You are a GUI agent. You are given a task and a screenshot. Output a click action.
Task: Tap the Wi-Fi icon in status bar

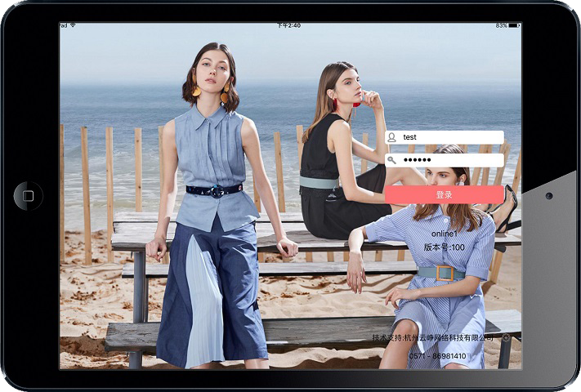(x=73, y=25)
